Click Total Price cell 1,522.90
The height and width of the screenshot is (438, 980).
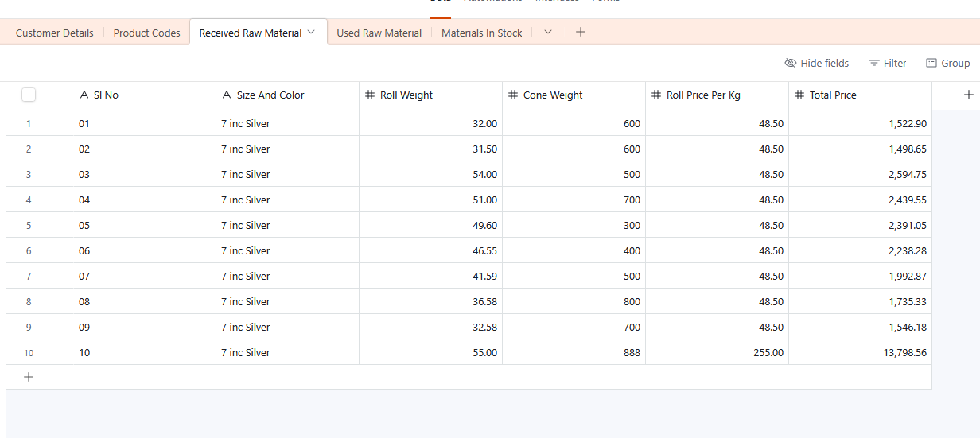point(860,123)
